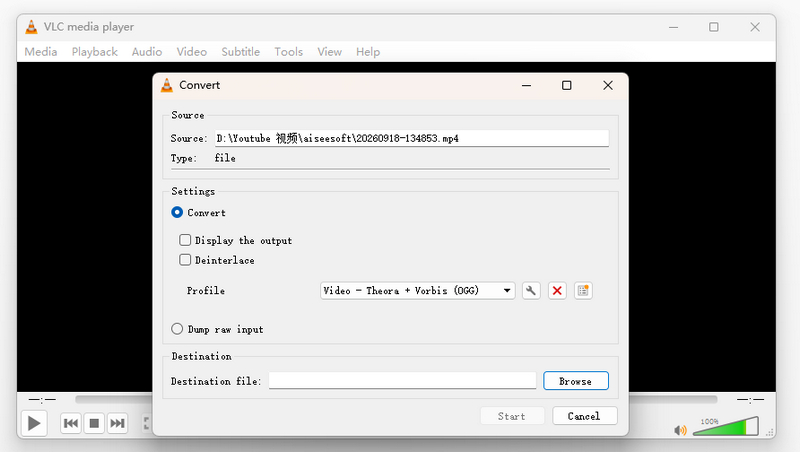Click the Play button in VLC
Screen dimensions: 800x452
pyautogui.click(x=34, y=423)
